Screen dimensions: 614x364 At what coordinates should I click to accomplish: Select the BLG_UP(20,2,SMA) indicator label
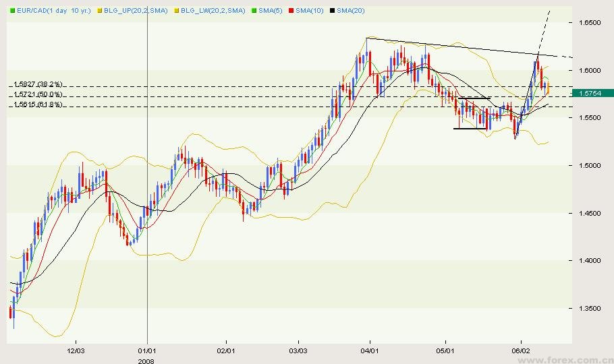click(138, 11)
